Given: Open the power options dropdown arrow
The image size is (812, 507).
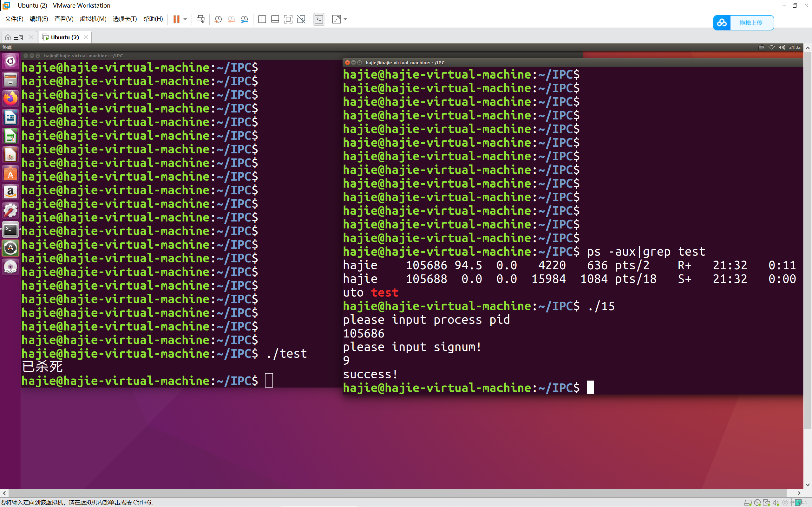Looking at the screenshot, I should coord(185,19).
